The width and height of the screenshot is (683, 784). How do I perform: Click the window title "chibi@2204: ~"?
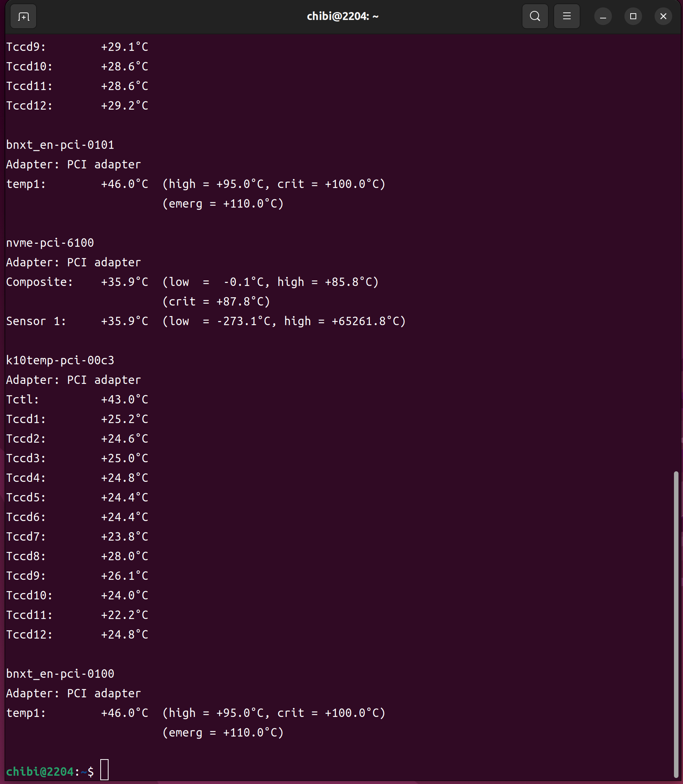342,16
